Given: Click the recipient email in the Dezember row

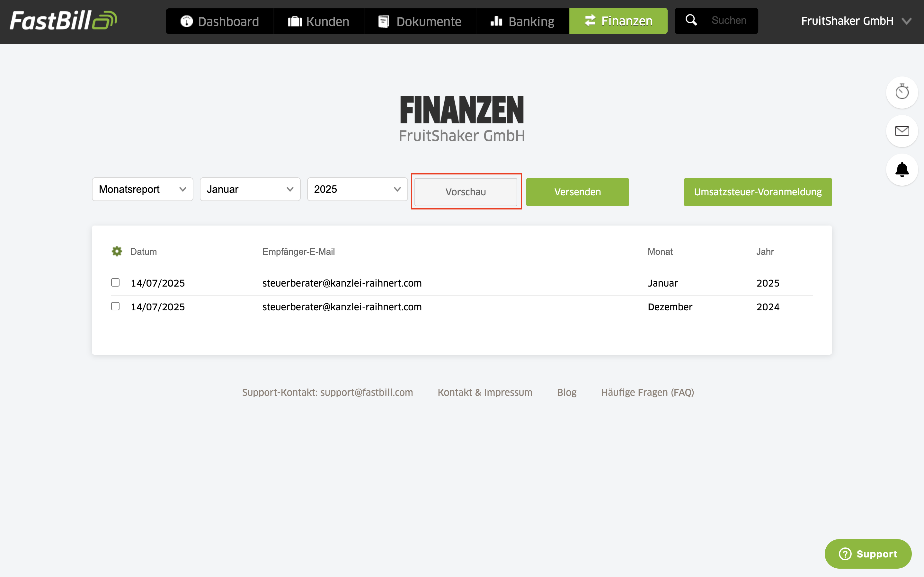Looking at the screenshot, I should pyautogui.click(x=342, y=307).
